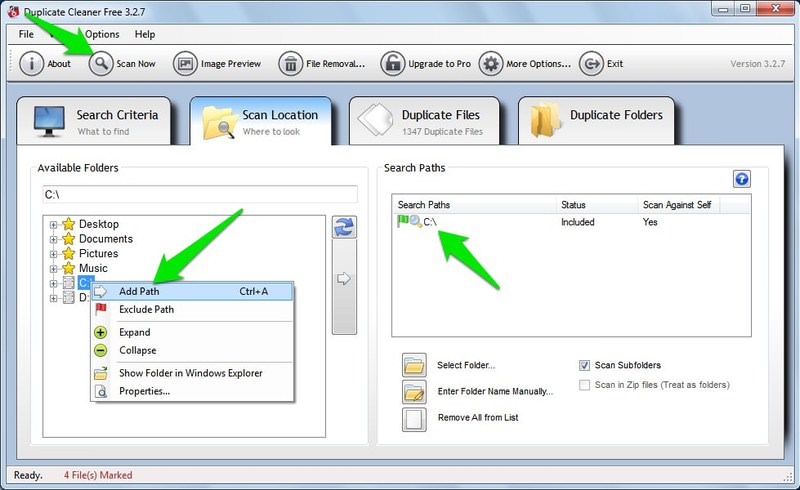Expand the Desktop tree node
Viewport: 800px width, 490px height.
54,225
